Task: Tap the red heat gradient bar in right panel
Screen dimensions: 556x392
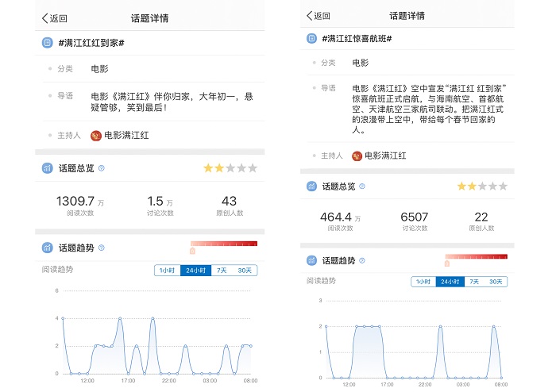Action: [x=477, y=256]
